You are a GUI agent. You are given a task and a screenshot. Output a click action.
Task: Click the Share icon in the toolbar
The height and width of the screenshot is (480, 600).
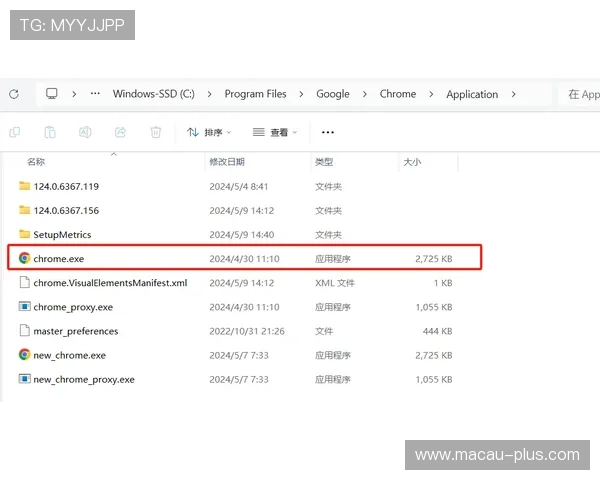pos(120,132)
